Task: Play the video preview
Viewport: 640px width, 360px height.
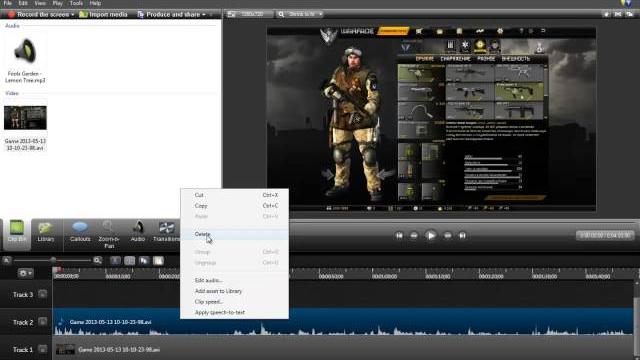Action: click(431, 236)
